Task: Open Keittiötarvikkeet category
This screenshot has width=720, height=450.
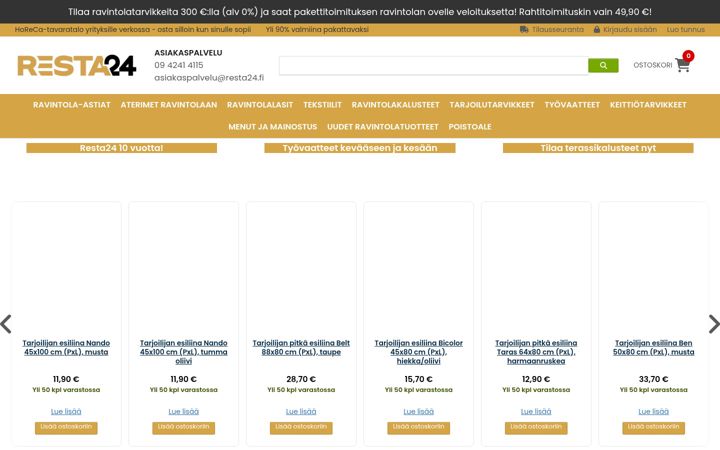Action: pos(648,105)
